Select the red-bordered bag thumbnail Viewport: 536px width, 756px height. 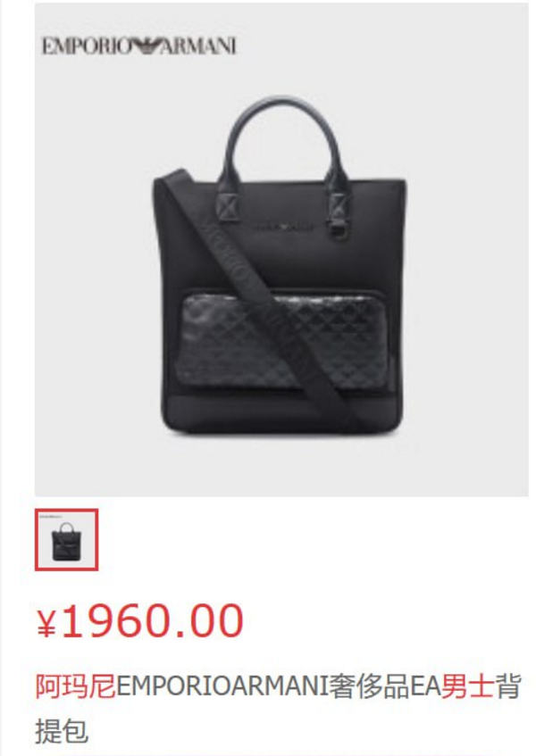click(x=67, y=539)
